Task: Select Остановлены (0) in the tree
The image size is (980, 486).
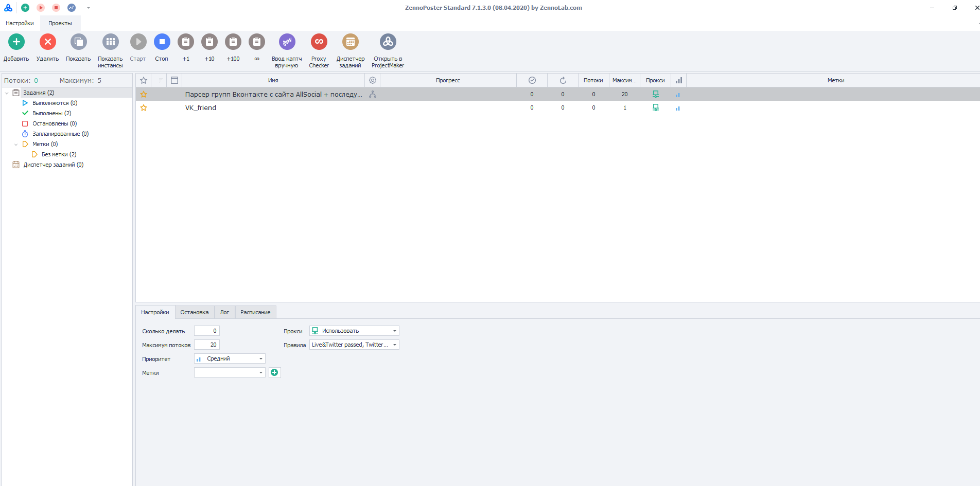Action: 55,123
